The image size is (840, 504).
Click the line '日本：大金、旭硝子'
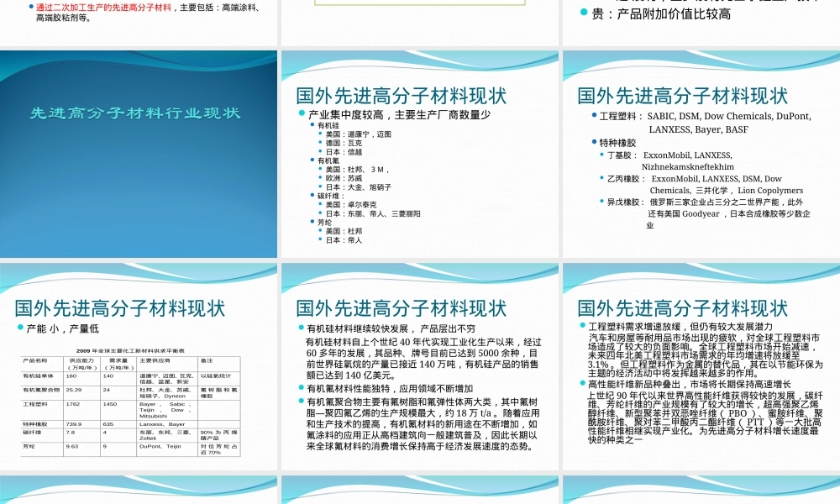[358, 187]
